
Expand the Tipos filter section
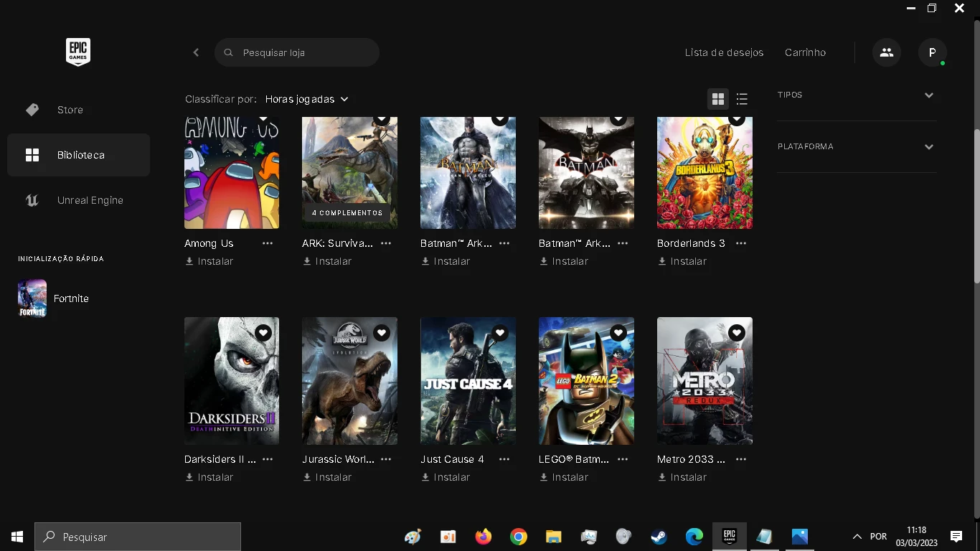857,95
